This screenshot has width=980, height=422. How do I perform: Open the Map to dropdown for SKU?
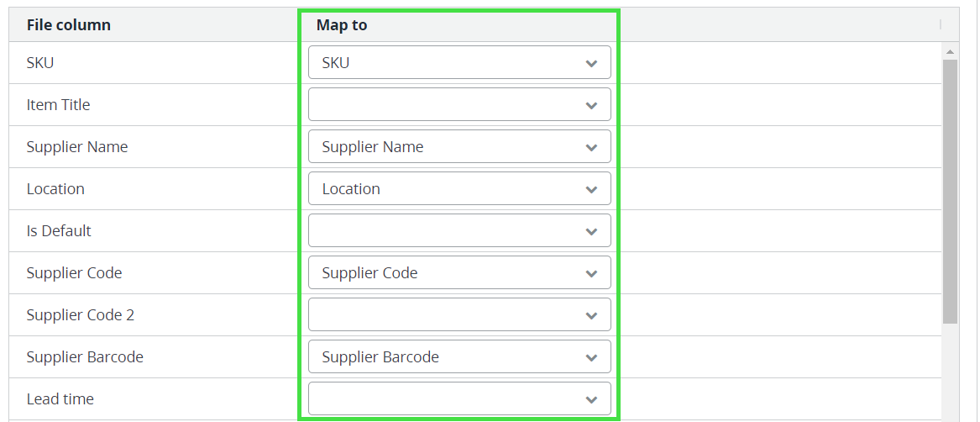(459, 63)
